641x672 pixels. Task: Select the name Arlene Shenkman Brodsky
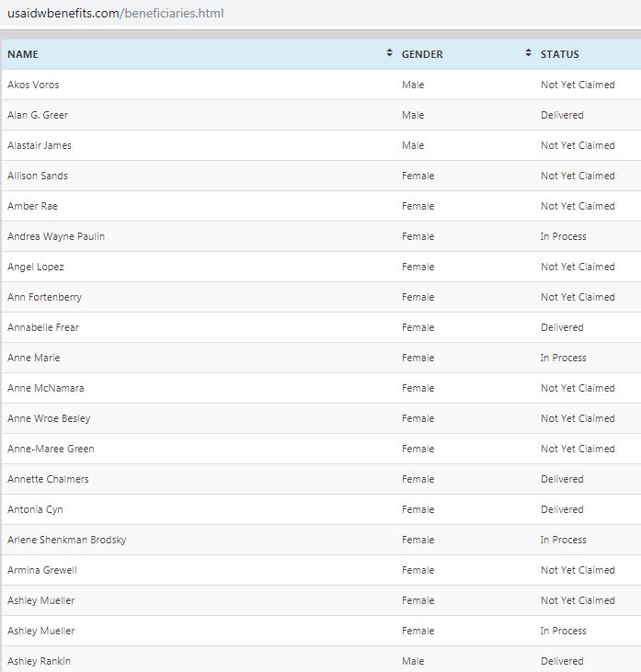pos(67,540)
